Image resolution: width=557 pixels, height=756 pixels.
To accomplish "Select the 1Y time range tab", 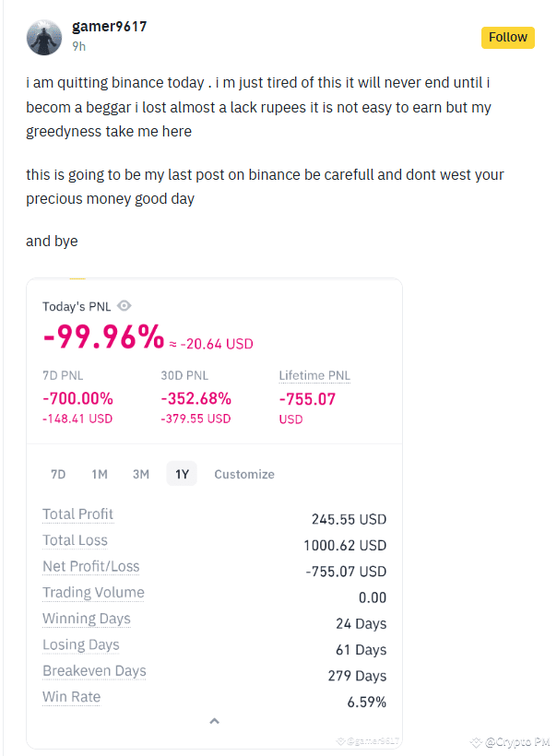I will (182, 474).
